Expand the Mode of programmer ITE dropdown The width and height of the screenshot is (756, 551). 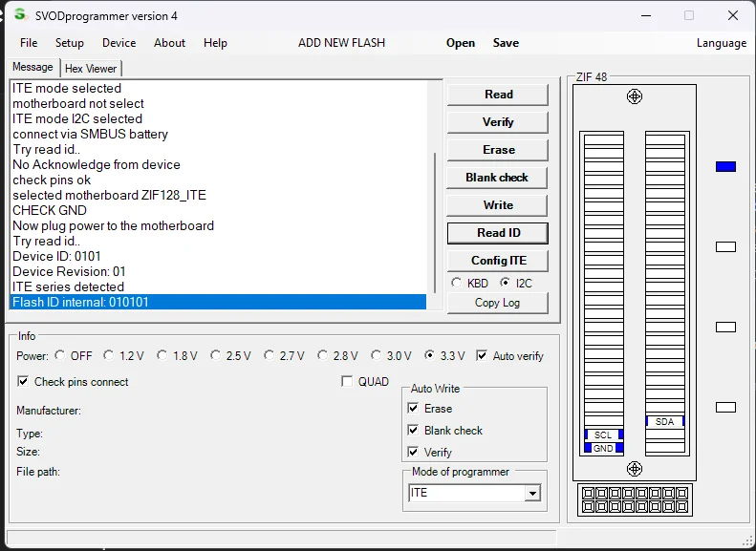[532, 493]
